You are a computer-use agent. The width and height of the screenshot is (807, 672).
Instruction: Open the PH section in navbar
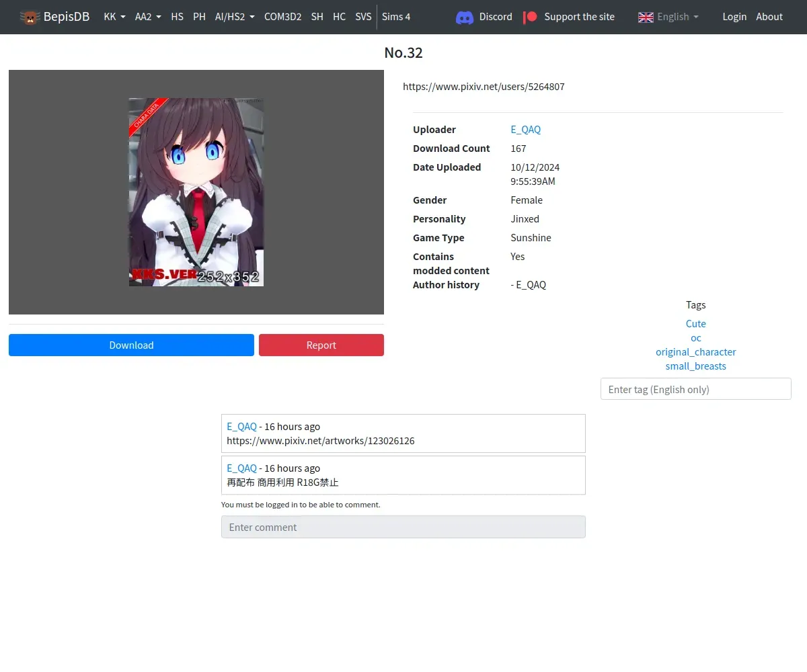click(199, 17)
